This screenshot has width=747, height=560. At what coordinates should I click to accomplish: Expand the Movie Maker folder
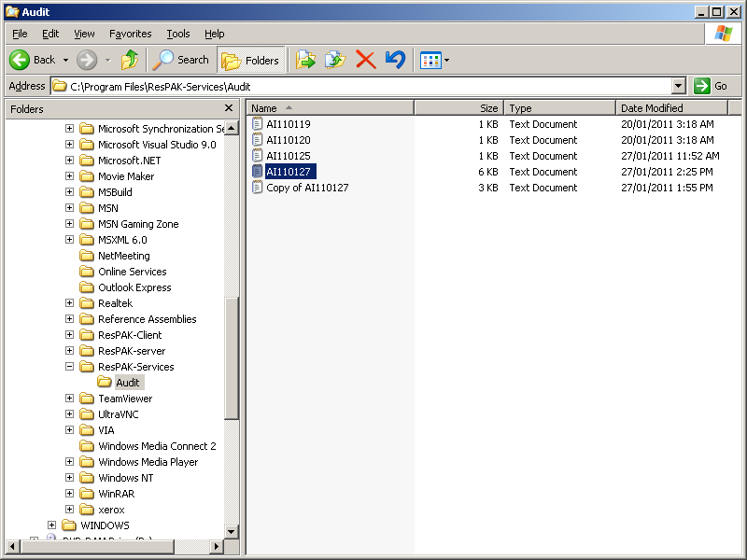pyautogui.click(x=69, y=176)
